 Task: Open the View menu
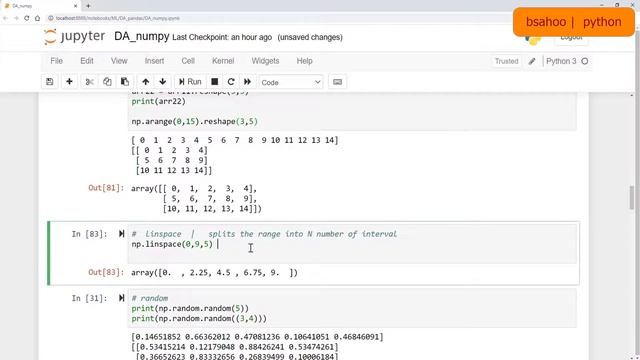click(119, 61)
